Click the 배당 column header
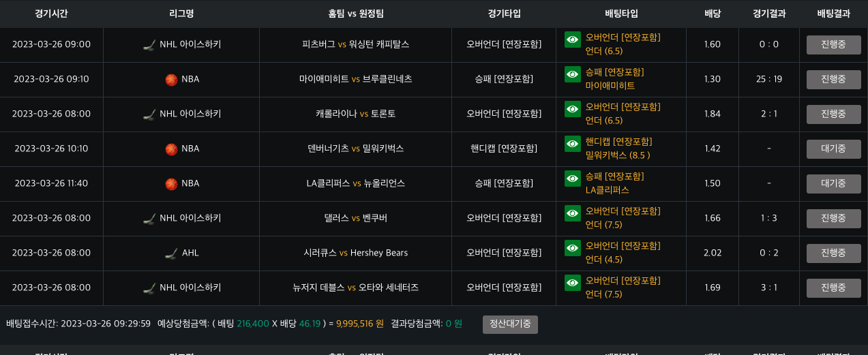Image resolution: width=868 pixels, height=355 pixels. [x=713, y=14]
